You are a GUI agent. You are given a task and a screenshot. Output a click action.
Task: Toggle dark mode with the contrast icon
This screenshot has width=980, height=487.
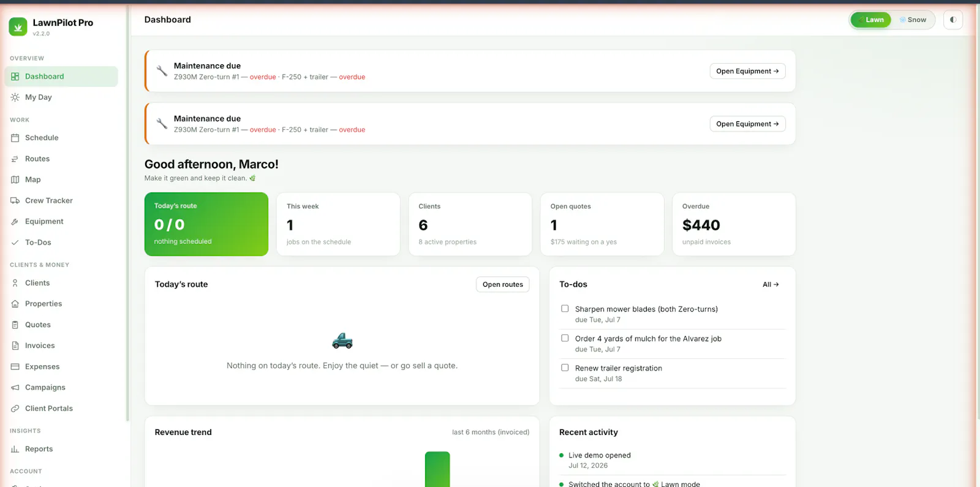(x=953, y=20)
